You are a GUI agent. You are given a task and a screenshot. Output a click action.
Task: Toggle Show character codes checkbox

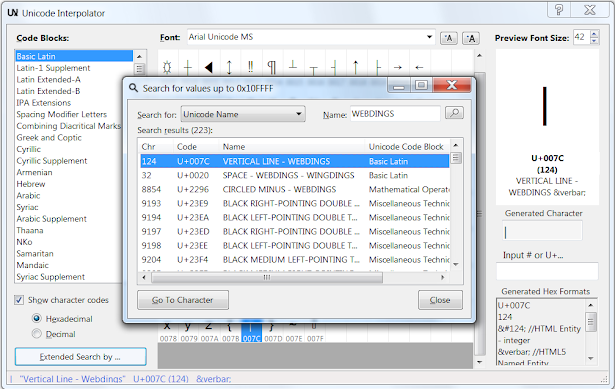[19, 300]
